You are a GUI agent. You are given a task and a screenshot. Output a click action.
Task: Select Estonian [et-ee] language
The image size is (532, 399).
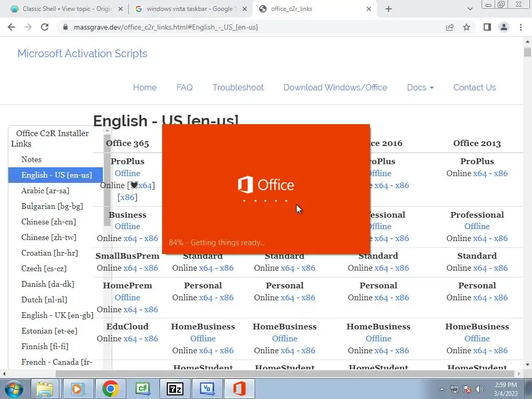(x=49, y=331)
